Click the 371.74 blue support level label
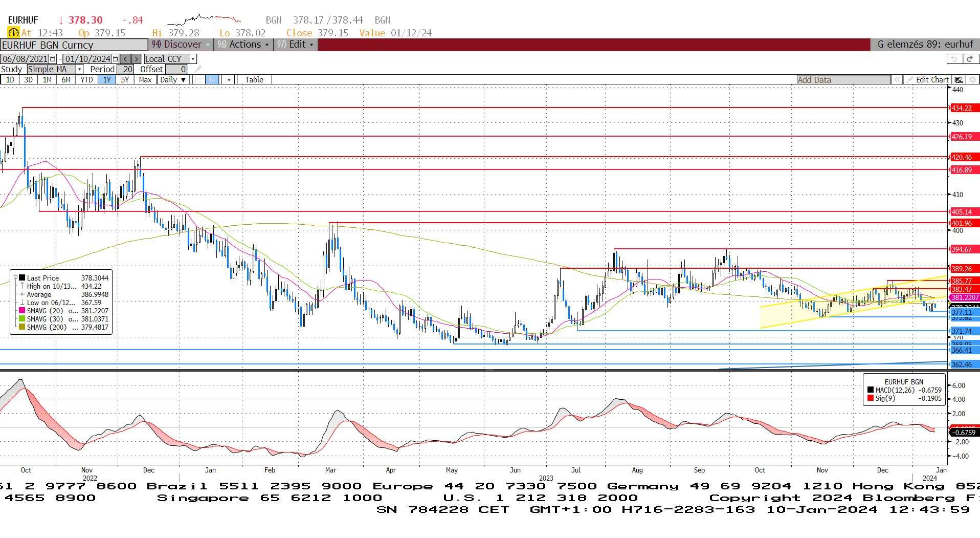Image resolution: width=980 pixels, height=538 pixels. click(x=964, y=331)
